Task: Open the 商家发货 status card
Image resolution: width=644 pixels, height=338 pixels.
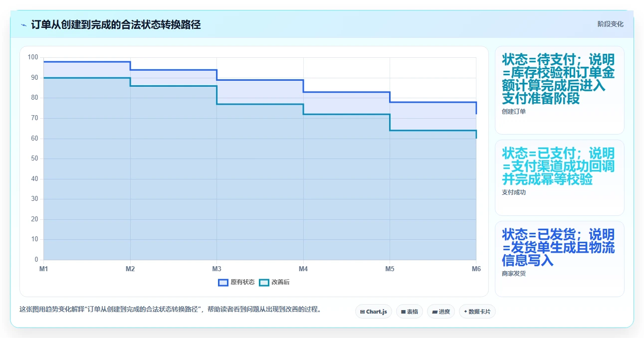Action: (x=560, y=259)
